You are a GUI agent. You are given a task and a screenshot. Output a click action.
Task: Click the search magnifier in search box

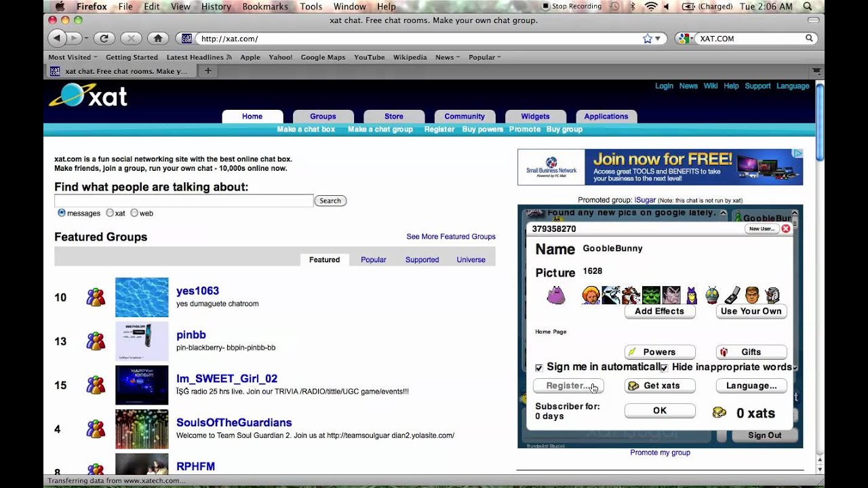[809, 39]
